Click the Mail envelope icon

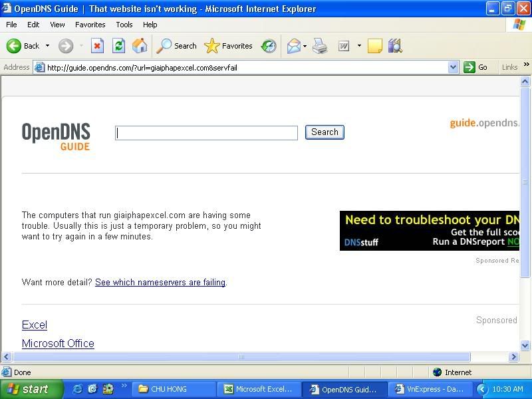[294, 46]
